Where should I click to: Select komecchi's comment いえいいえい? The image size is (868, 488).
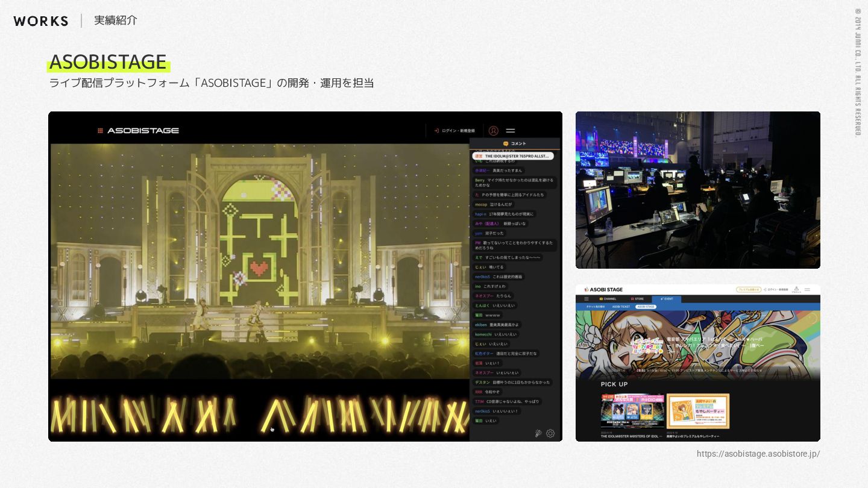496,334
